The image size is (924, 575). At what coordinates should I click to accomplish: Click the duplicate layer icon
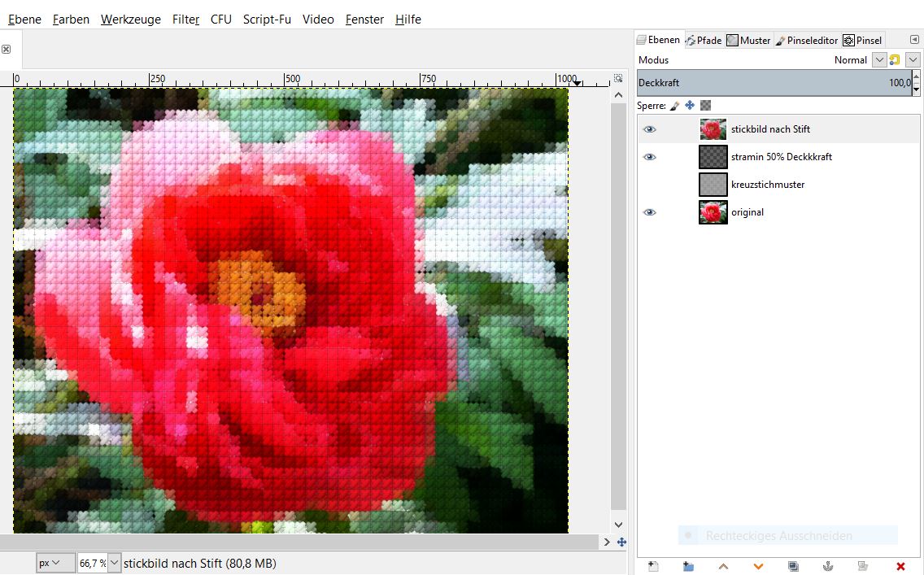793,566
